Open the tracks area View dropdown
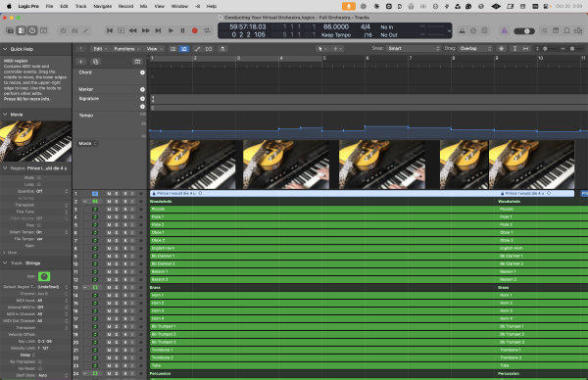Viewport: 588px width, 380px height. coord(154,49)
